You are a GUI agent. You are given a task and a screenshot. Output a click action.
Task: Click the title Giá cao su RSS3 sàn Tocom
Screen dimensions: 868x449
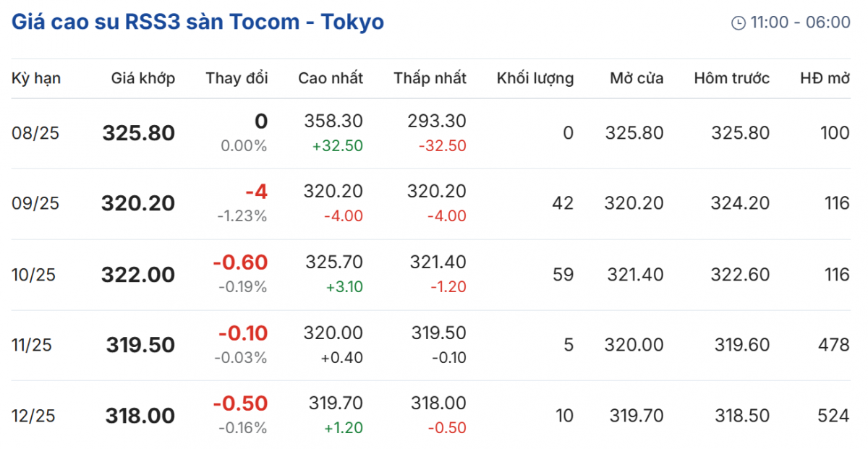pos(197,22)
